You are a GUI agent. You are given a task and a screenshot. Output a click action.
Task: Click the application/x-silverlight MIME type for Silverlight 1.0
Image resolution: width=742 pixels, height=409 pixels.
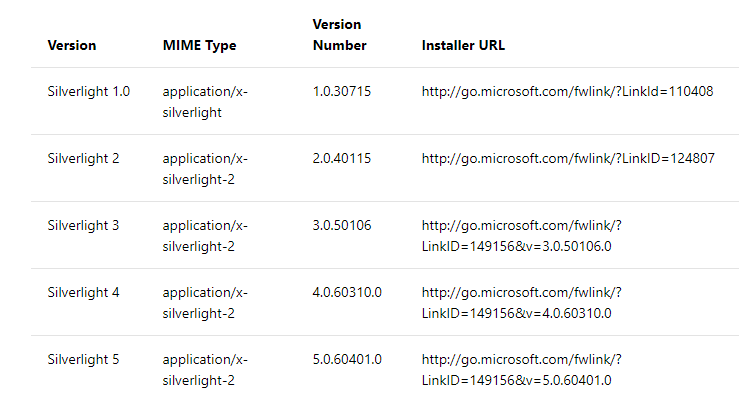point(205,102)
